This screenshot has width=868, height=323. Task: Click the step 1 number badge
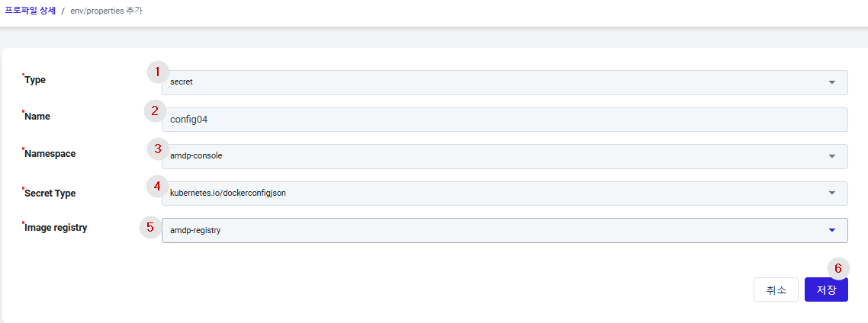(158, 72)
